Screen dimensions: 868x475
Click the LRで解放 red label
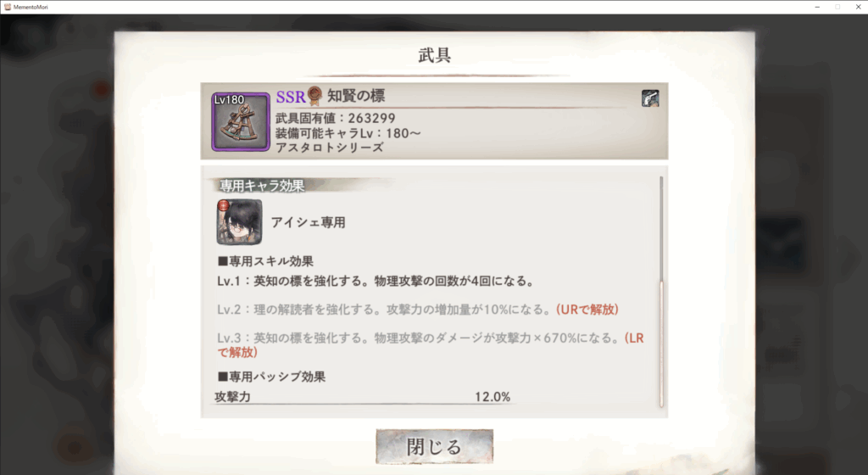tap(430, 345)
